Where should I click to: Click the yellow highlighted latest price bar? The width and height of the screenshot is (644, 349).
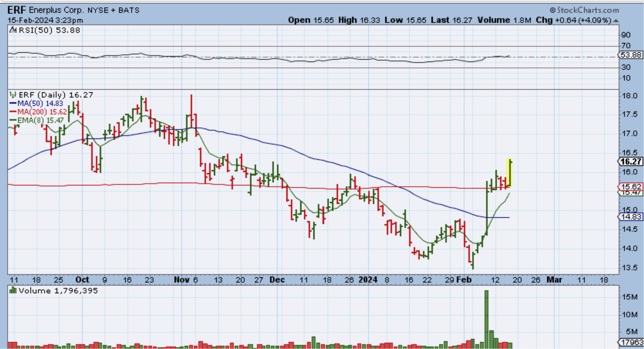pyautogui.click(x=509, y=173)
